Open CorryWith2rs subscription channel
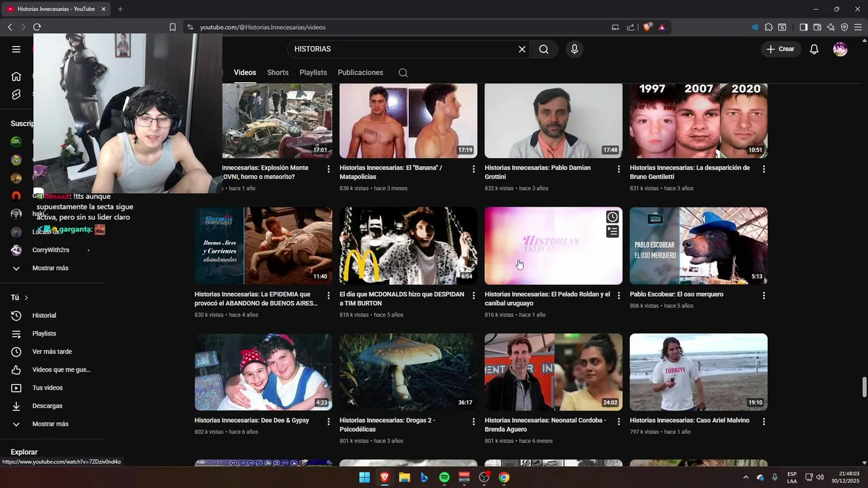The height and width of the screenshot is (488, 868). (x=50, y=250)
